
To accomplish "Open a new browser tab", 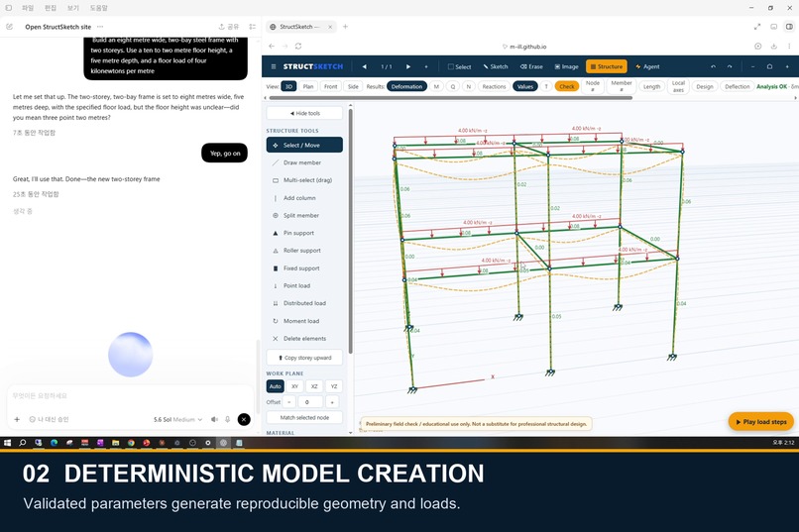I will (345, 27).
